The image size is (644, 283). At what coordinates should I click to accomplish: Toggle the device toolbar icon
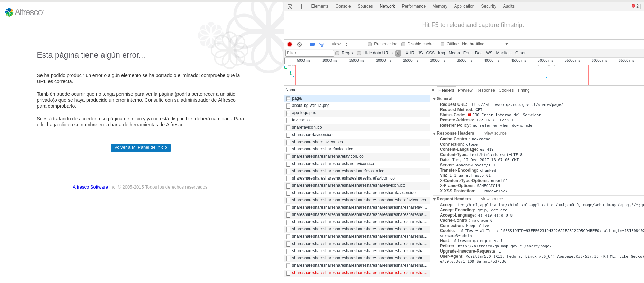(299, 7)
